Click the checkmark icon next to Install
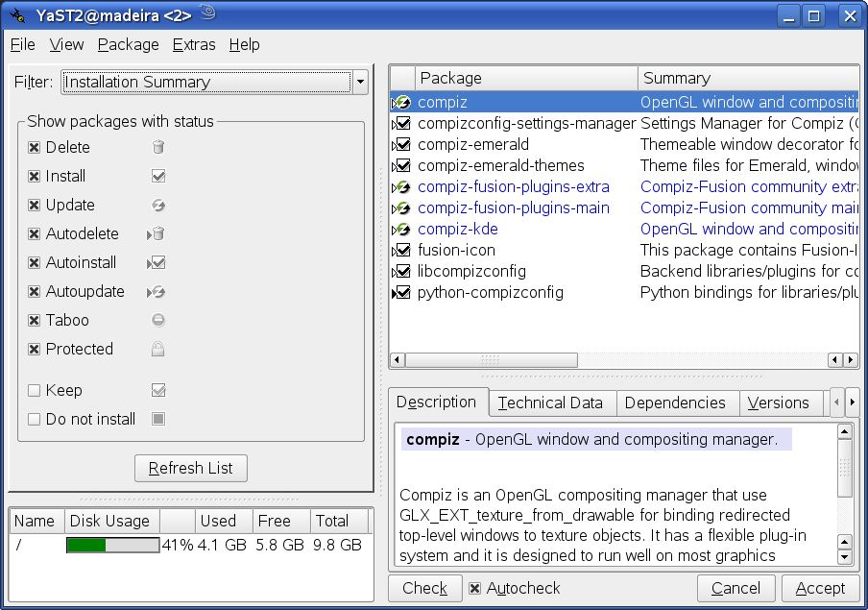This screenshot has height=610, width=868. pos(158,176)
